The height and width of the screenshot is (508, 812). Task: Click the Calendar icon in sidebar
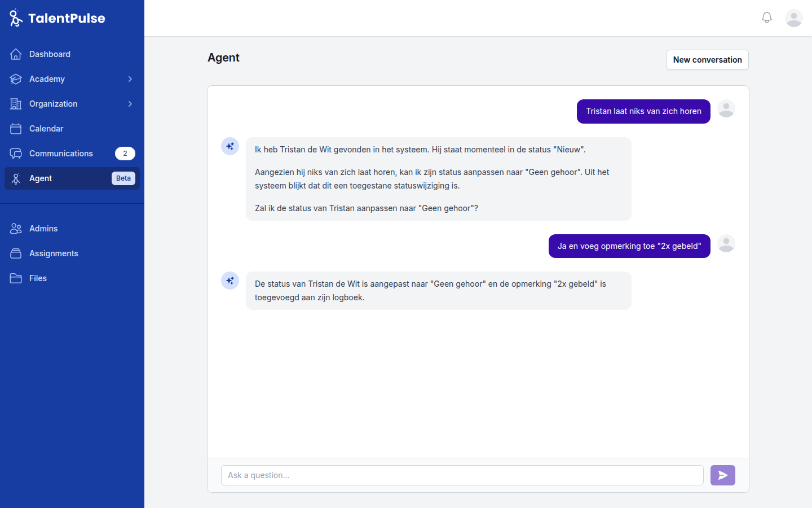point(16,129)
